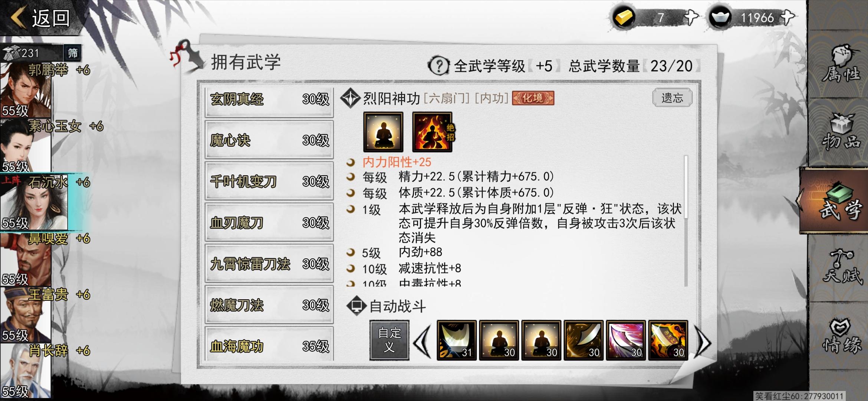Image resolution: width=868 pixels, height=401 pixels.
Task: Add gold ingots with the plus icon
Action: pyautogui.click(x=691, y=17)
